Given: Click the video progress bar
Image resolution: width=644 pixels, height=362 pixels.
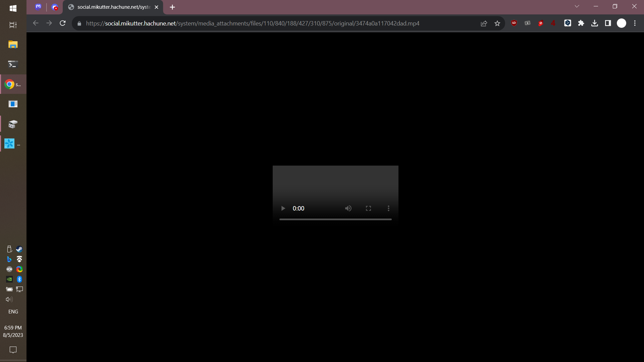Looking at the screenshot, I should tap(335, 219).
